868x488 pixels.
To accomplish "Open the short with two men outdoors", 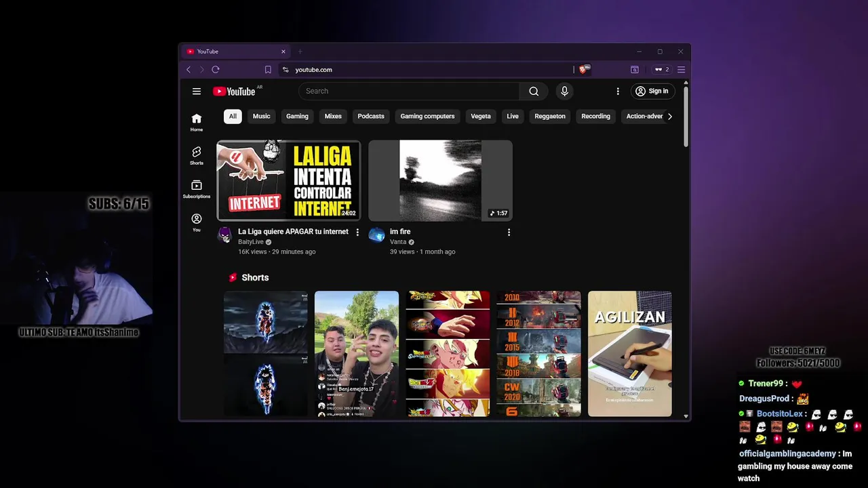I will coord(357,354).
